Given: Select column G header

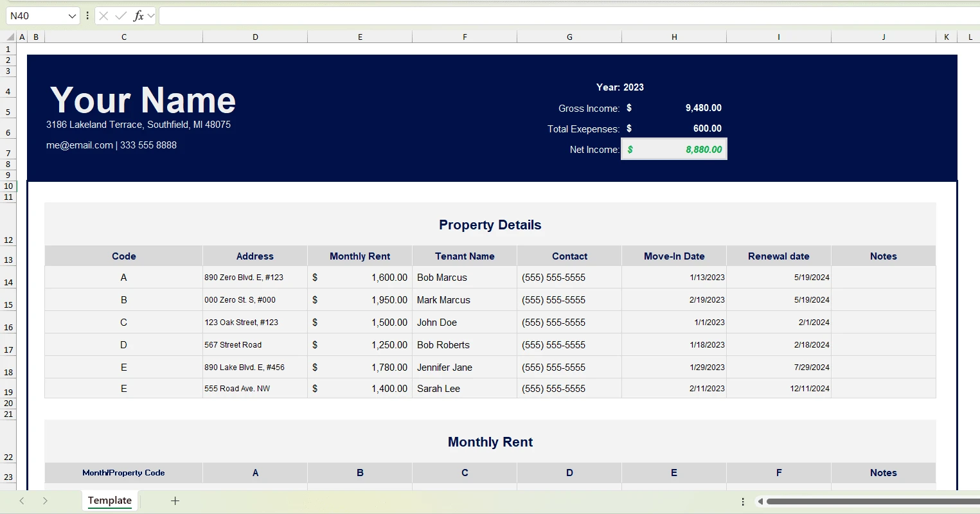Looking at the screenshot, I should click(x=569, y=37).
